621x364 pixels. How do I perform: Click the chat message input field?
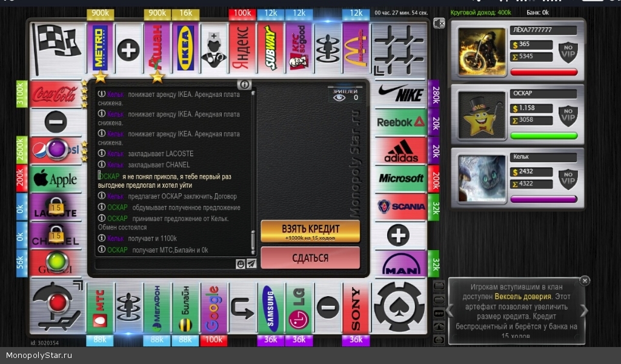[x=165, y=264]
